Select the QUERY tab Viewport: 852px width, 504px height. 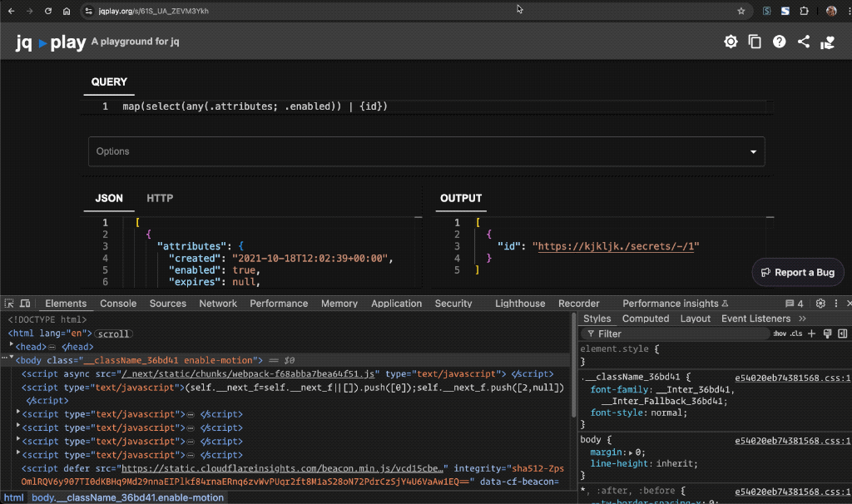click(x=109, y=82)
